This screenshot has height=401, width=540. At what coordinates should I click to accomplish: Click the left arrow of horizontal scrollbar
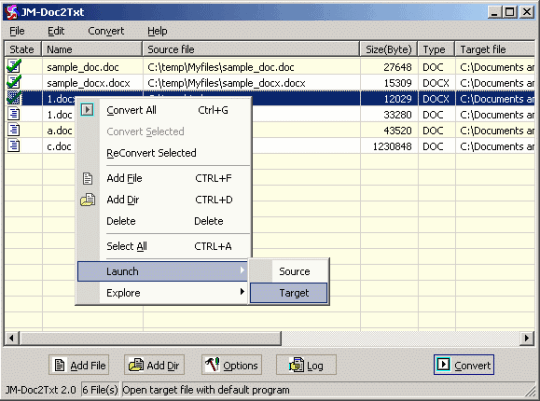(12, 338)
